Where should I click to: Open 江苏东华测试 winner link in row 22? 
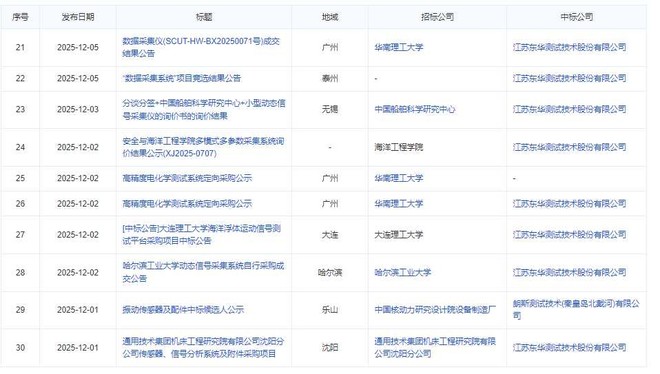click(570, 78)
